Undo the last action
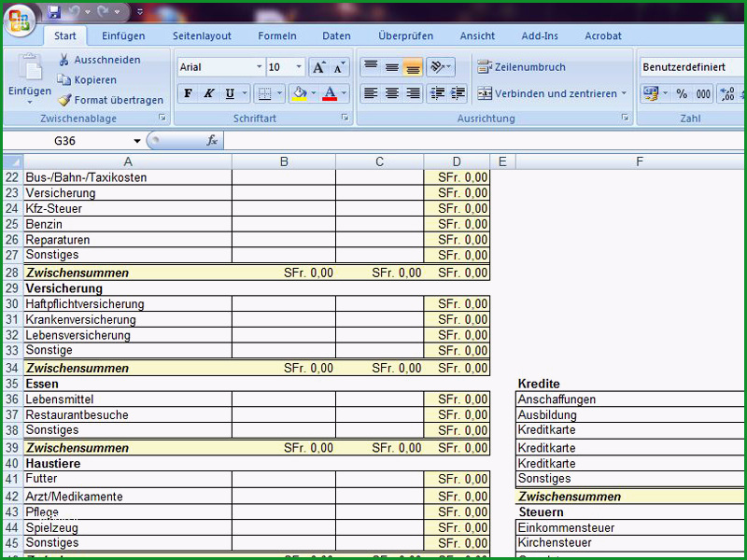This screenshot has width=747, height=560. pyautogui.click(x=74, y=11)
